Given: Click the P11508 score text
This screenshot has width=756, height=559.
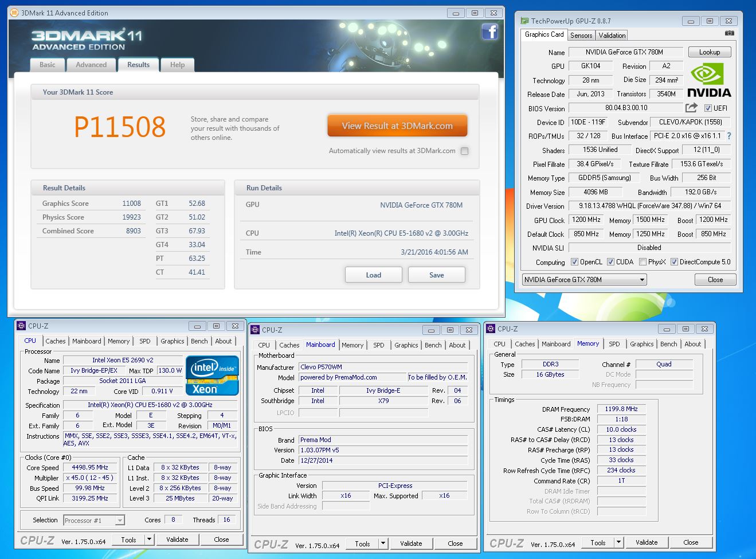Looking at the screenshot, I should pyautogui.click(x=120, y=127).
